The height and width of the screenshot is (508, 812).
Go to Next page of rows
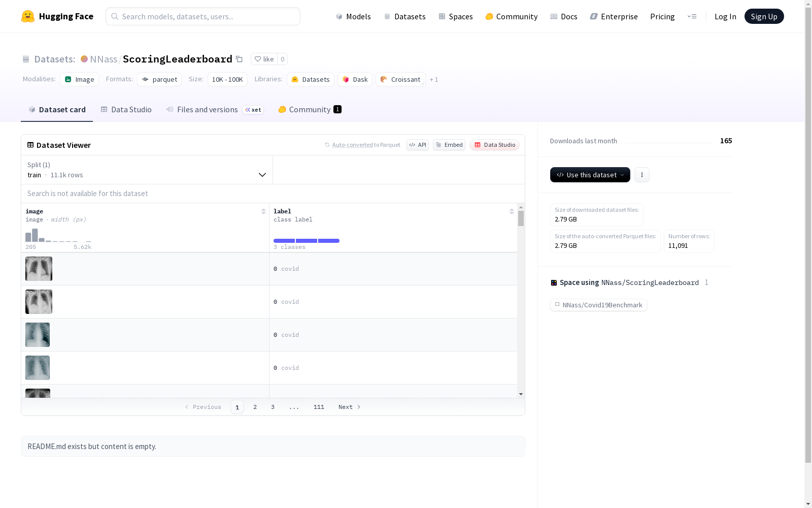coord(350,407)
